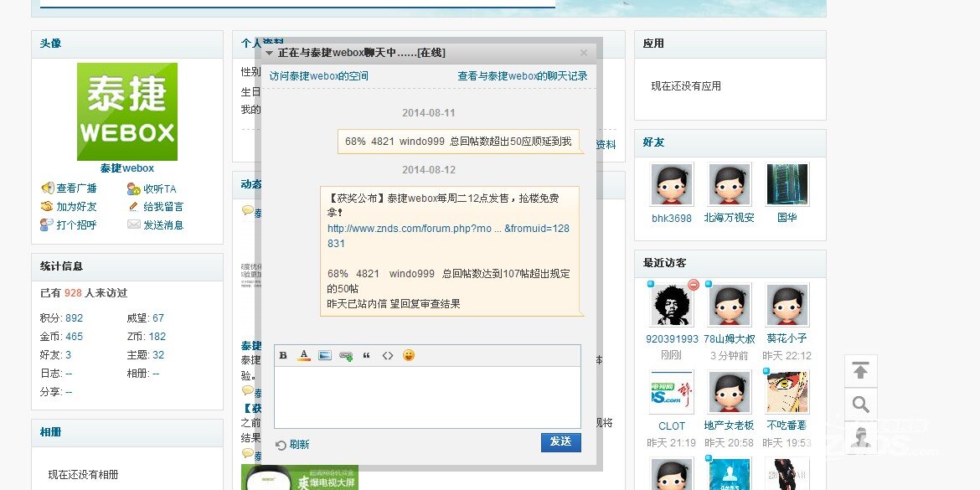Image resolution: width=980 pixels, height=490 pixels.
Task: Open the 积分 value 892
Action: click(x=74, y=318)
